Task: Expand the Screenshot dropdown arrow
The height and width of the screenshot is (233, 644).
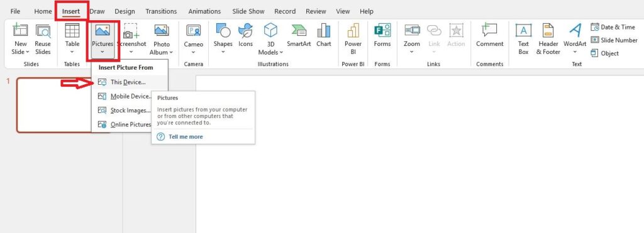Action: coord(131,52)
